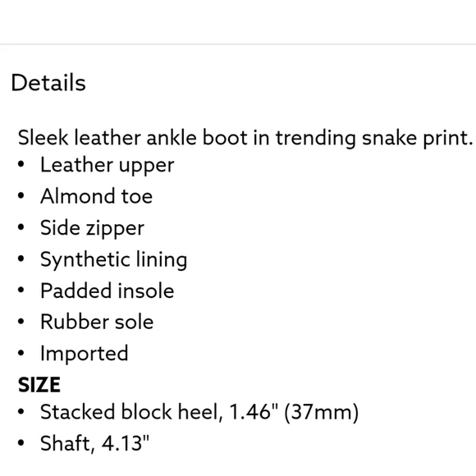This screenshot has width=476, height=476.
Task: Click the bullet dot beside Shaft measurement
Action: (21, 443)
